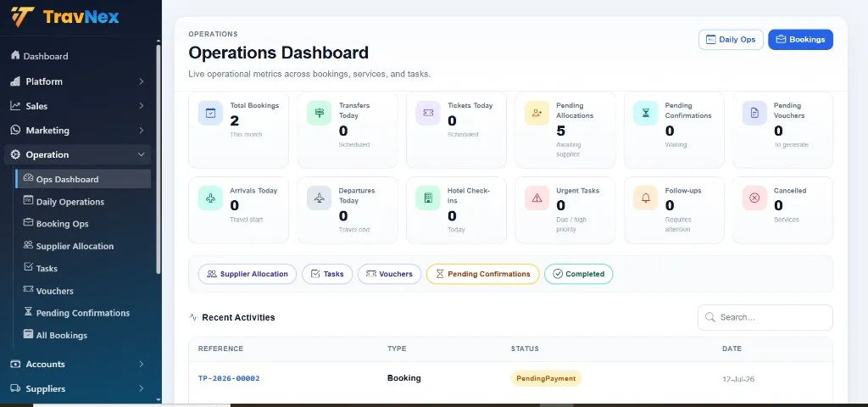Screen dimensions: 868x407
Task: Click the Recent Activities pulse icon
Action: point(193,317)
